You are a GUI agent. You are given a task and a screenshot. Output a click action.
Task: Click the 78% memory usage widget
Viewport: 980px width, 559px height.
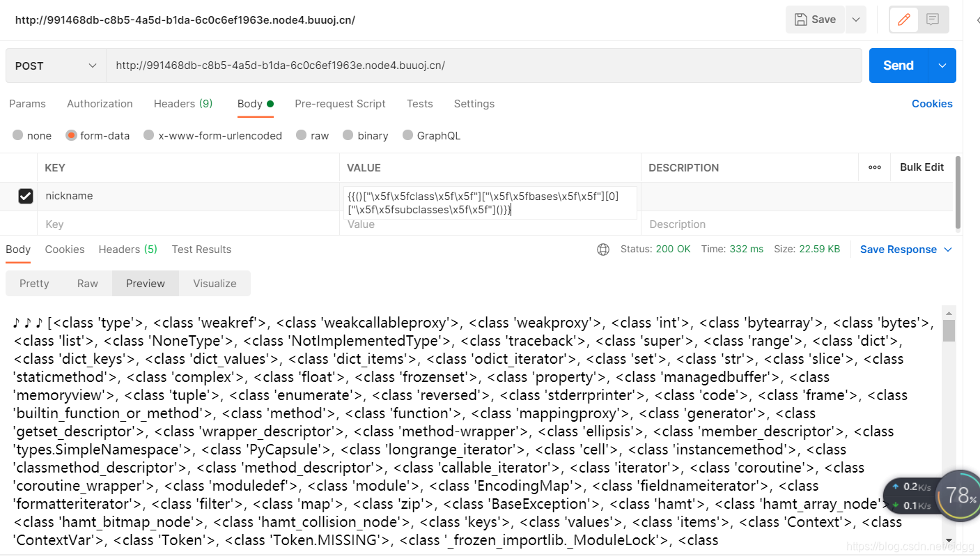[x=960, y=496]
